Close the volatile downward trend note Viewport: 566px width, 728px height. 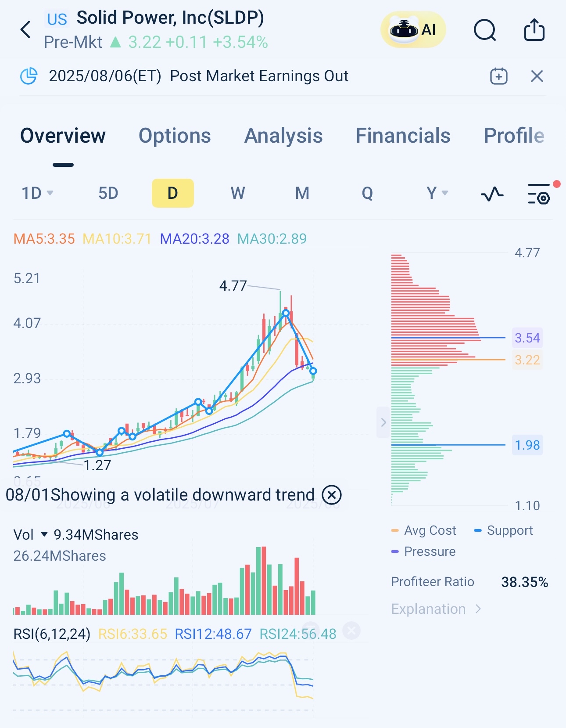332,495
